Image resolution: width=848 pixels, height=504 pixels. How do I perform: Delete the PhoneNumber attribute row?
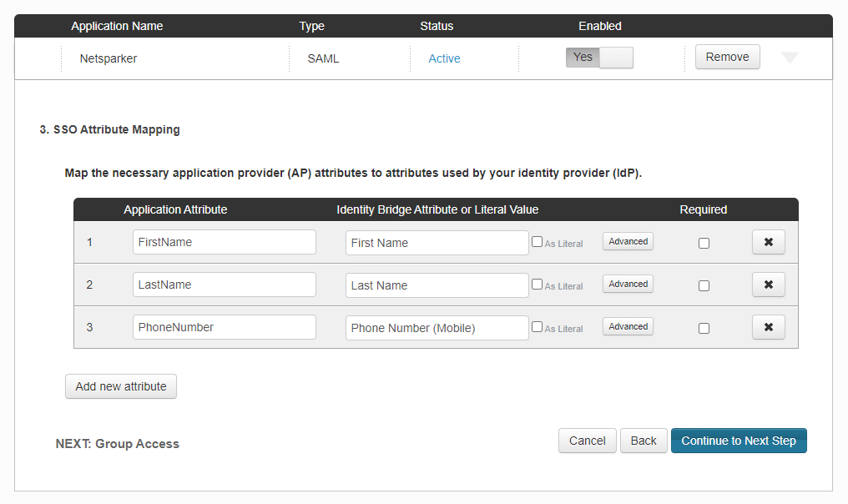tap(768, 327)
